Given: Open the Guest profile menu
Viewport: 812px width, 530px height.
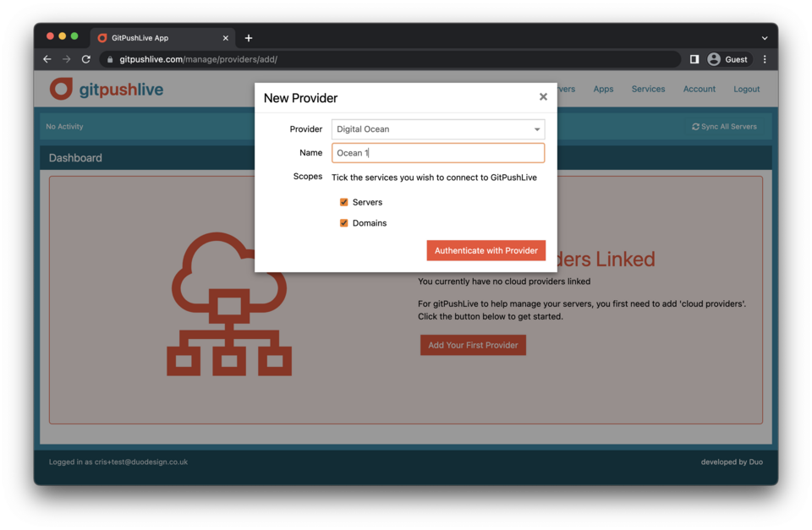Looking at the screenshot, I should (x=727, y=59).
